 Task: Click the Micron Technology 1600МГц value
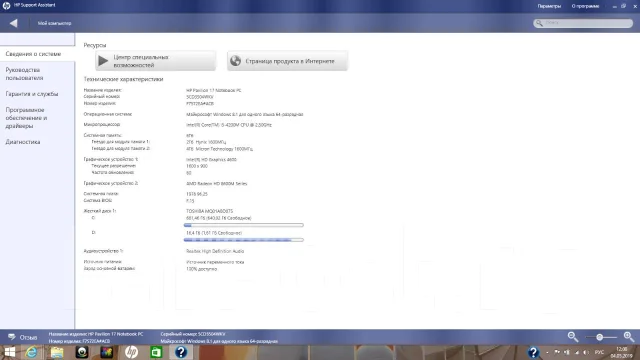pos(219,149)
